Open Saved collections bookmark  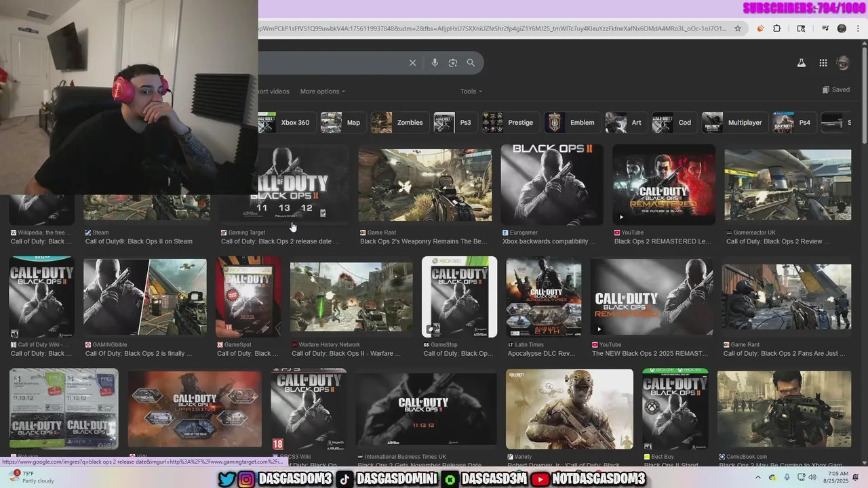pyautogui.click(x=835, y=89)
